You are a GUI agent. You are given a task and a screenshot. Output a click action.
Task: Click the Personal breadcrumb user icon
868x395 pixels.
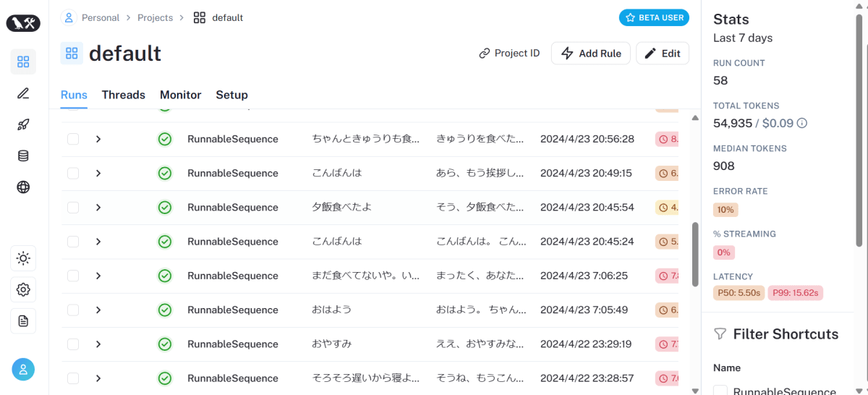(69, 17)
